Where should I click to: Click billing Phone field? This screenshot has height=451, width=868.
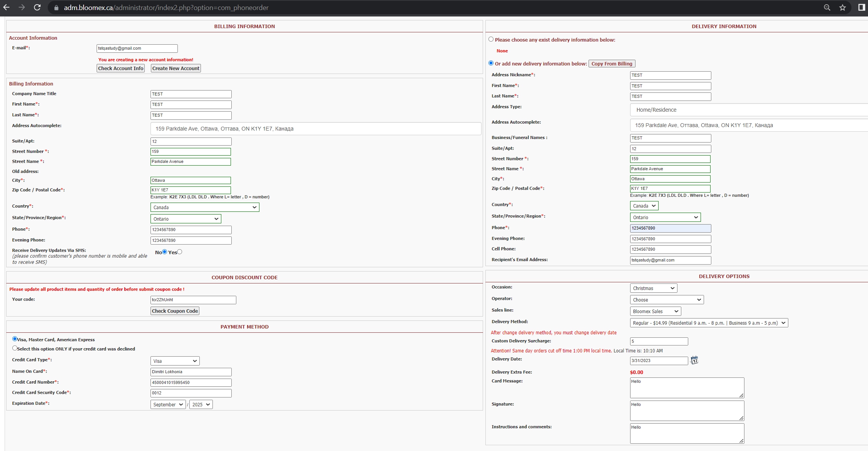point(191,230)
